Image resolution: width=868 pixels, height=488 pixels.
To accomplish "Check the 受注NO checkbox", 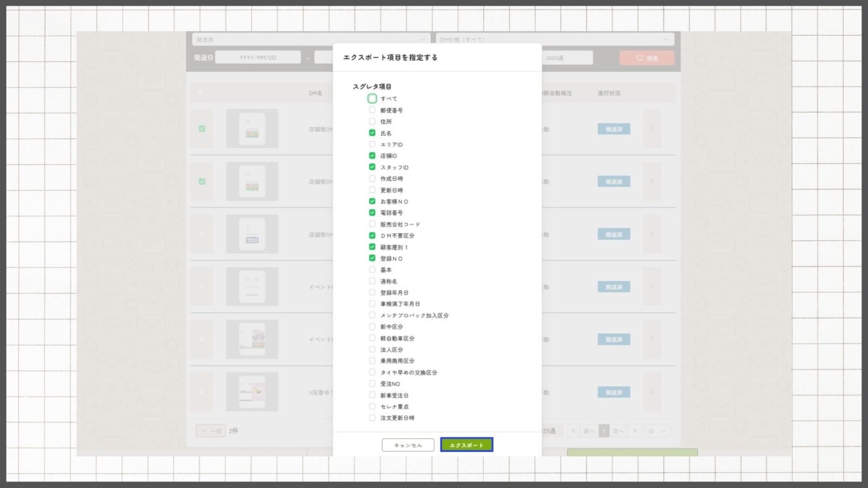I will [x=372, y=383].
